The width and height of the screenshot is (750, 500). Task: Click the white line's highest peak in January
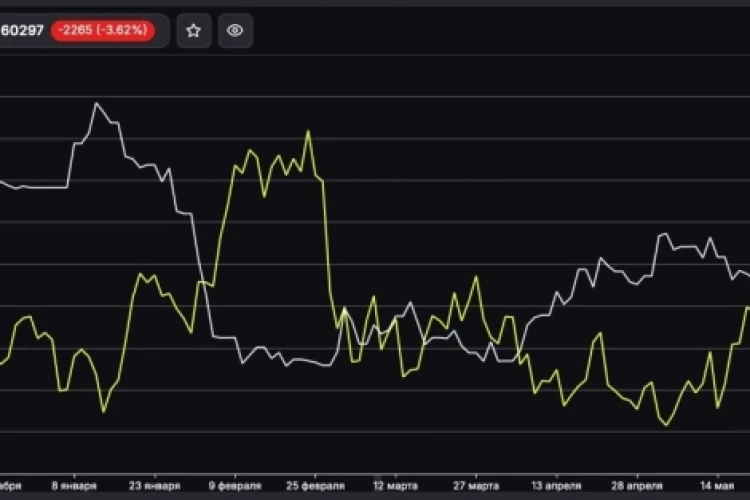tap(96, 103)
